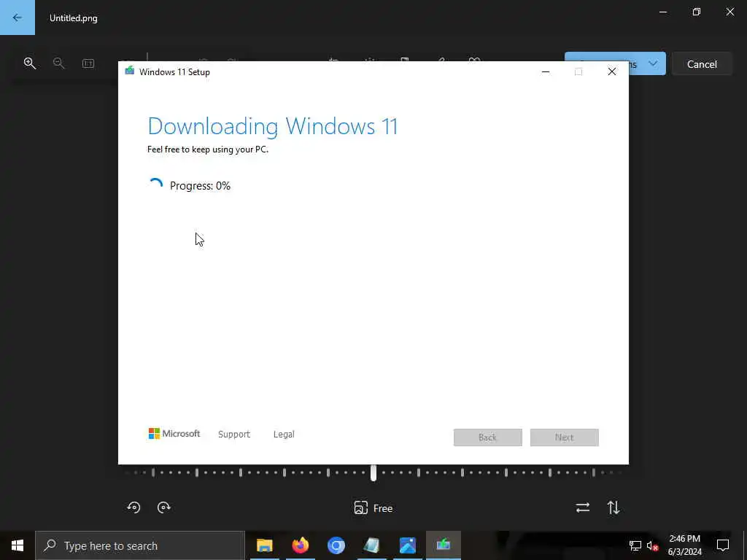Switch to Windows 11 Setup taskbar icon
The image size is (747, 560).
(443, 545)
